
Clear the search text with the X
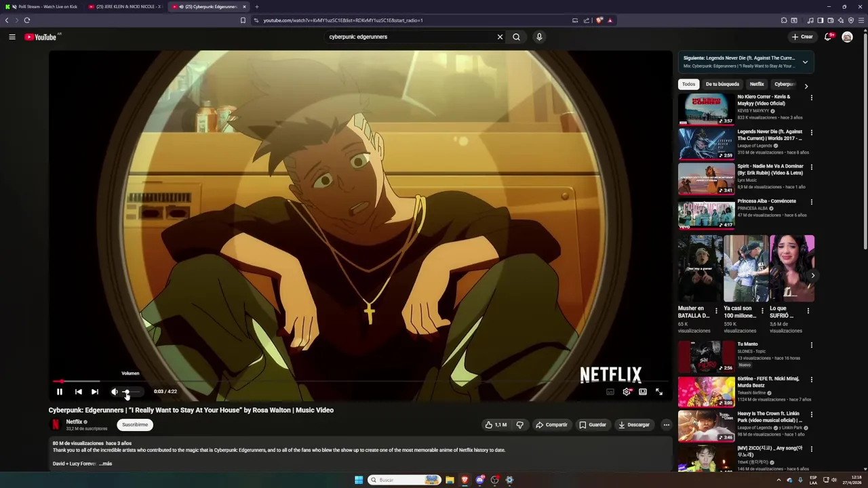click(x=500, y=37)
